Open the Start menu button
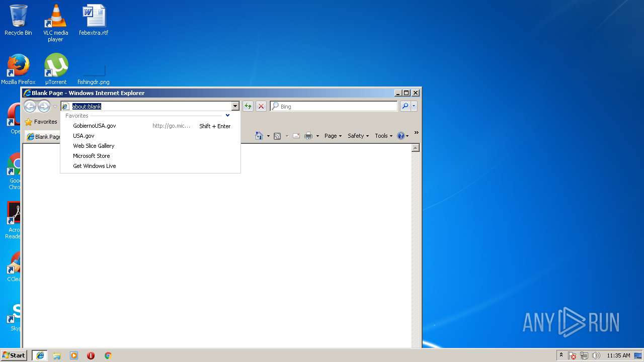Screen dimensions: 644x362 pos(14,355)
